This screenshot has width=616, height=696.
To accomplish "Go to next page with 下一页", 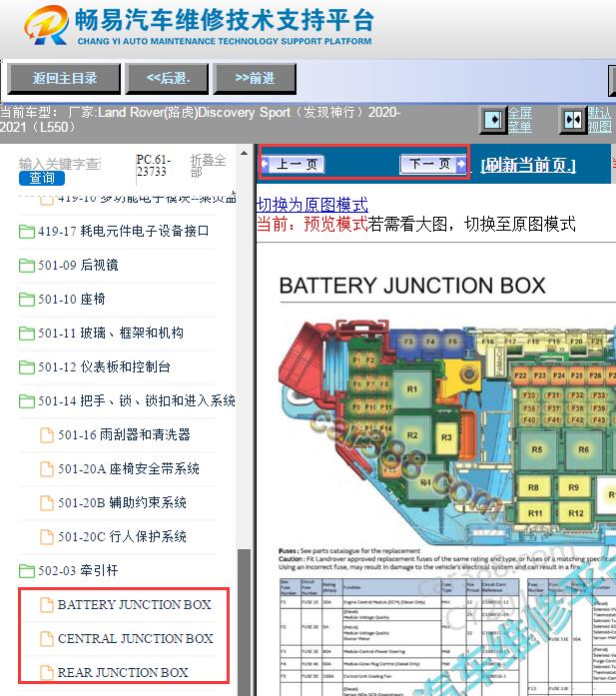I will [433, 164].
